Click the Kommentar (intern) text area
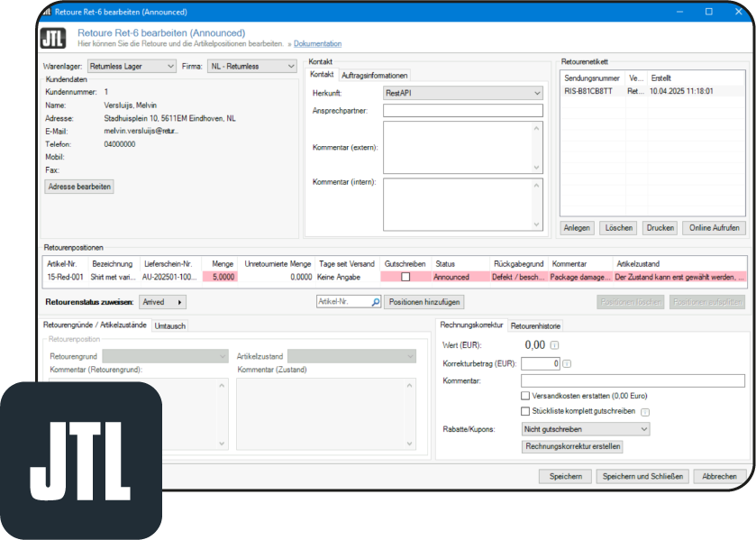Screen dimensions: 756x540 pyautogui.click(x=463, y=205)
